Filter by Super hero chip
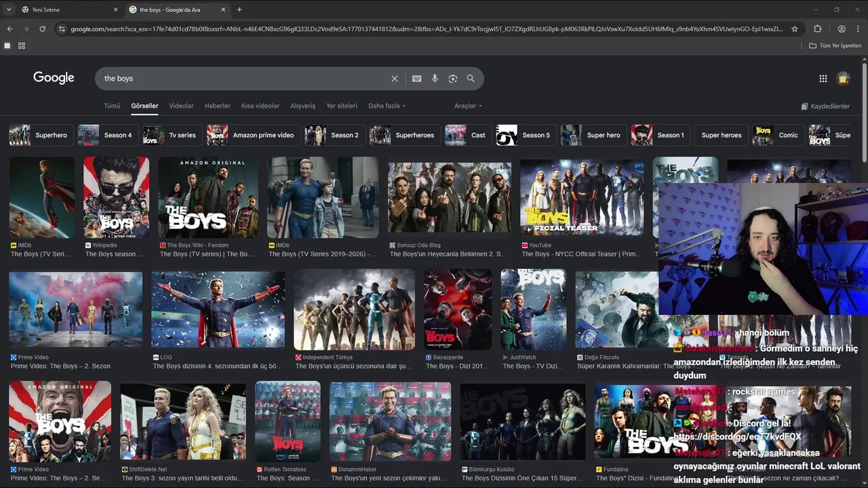Screen dimensions: 868x488 (593, 135)
